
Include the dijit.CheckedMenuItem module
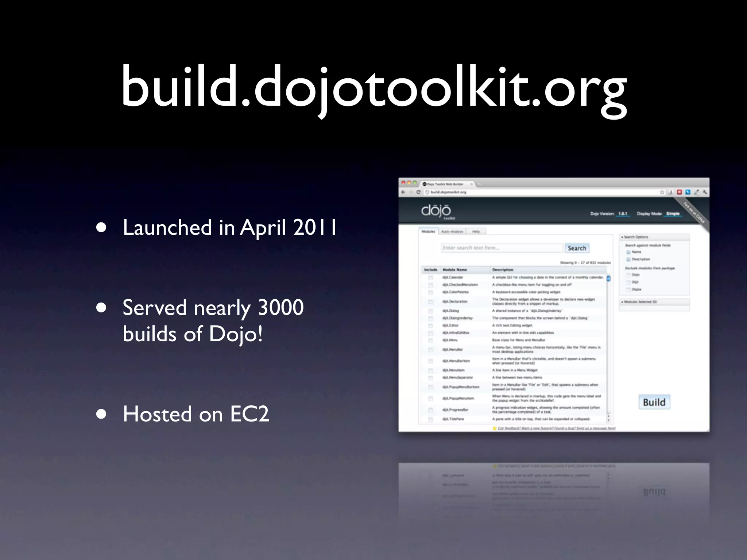point(430,285)
